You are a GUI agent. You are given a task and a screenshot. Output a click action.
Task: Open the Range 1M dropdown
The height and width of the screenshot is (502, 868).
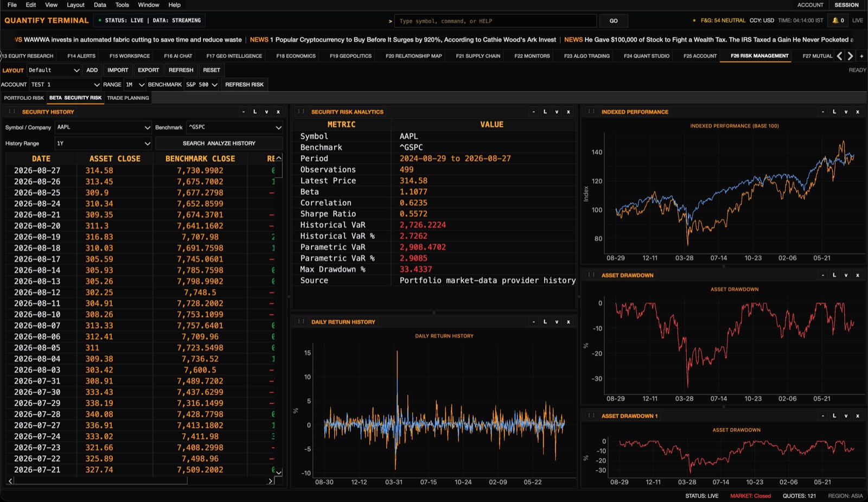tap(135, 85)
